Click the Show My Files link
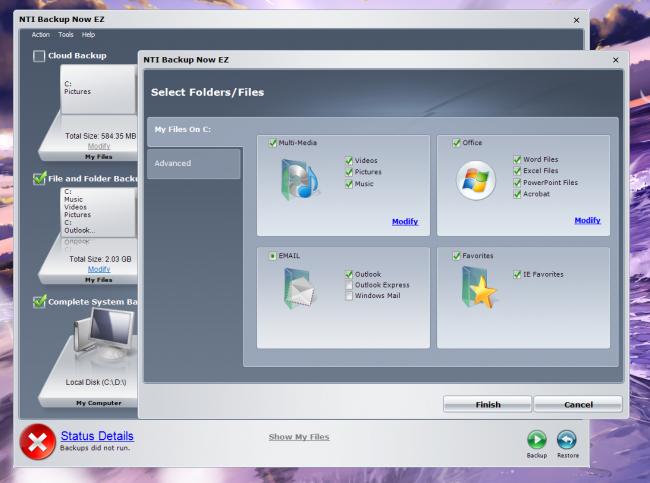This screenshot has width=650, height=483. (x=299, y=437)
